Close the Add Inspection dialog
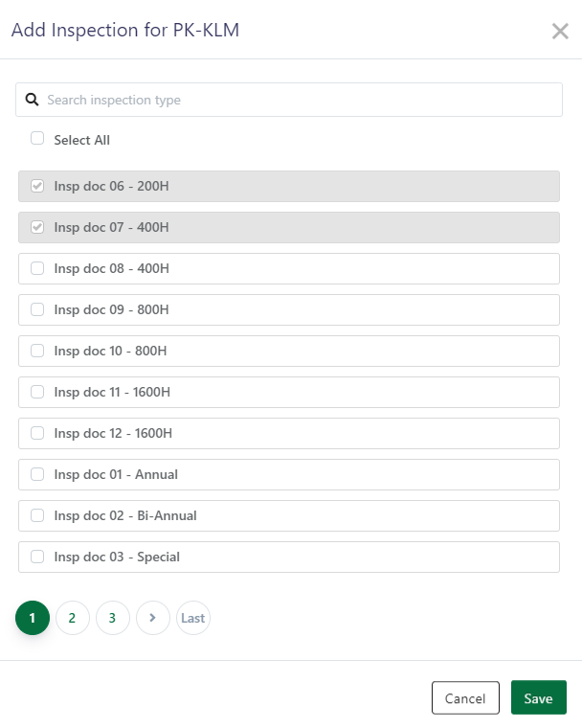 560,31
